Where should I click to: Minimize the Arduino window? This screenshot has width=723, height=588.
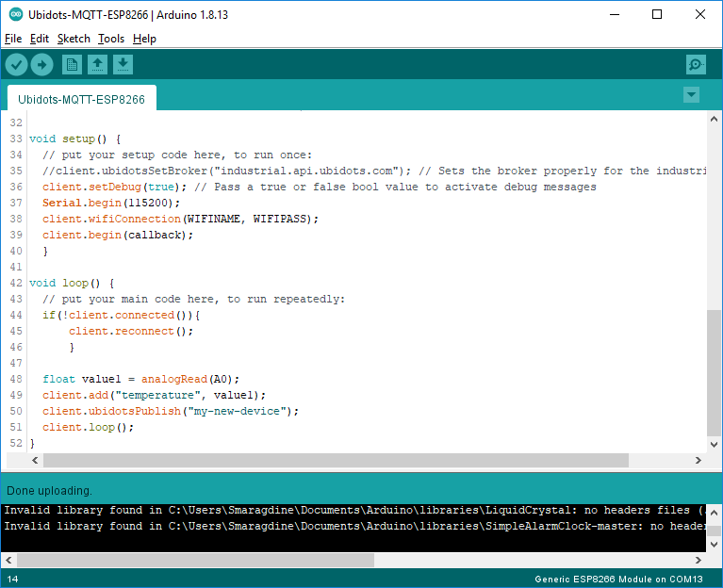pyautogui.click(x=615, y=15)
